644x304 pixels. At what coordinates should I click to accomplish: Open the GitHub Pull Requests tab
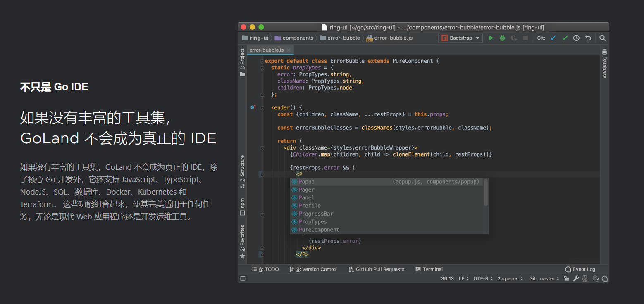(377, 269)
